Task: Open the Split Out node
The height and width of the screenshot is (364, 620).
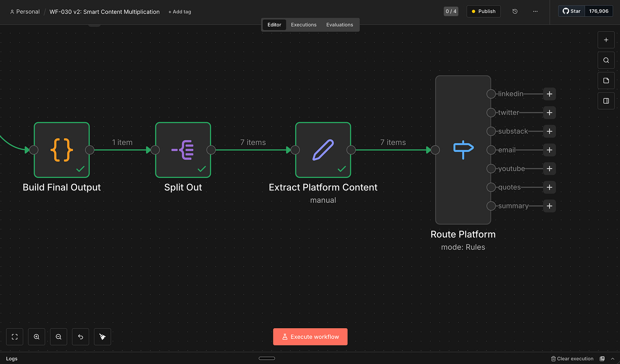Action: tap(183, 150)
